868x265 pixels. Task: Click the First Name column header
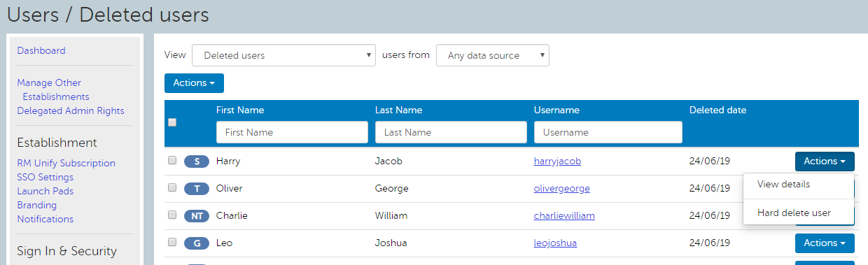pyautogui.click(x=240, y=110)
